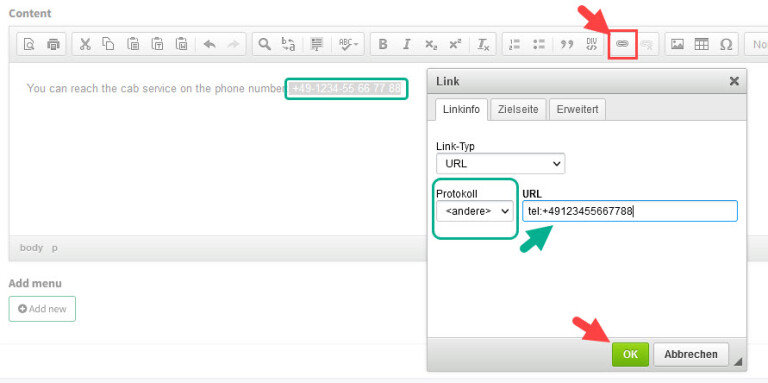The width and height of the screenshot is (768, 383).
Task: Confirm the link with OK
Action: click(630, 354)
